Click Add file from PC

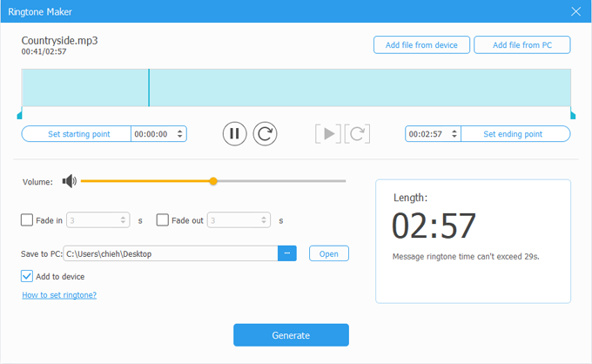point(521,44)
